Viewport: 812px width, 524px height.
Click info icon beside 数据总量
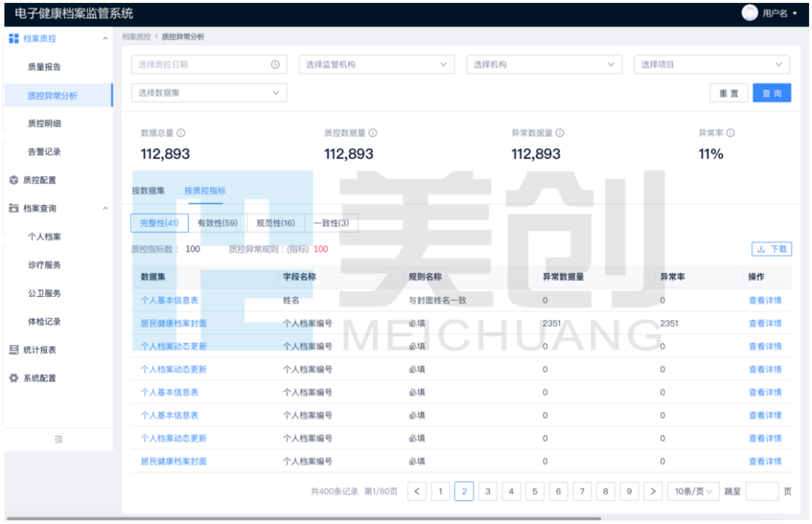click(x=180, y=133)
